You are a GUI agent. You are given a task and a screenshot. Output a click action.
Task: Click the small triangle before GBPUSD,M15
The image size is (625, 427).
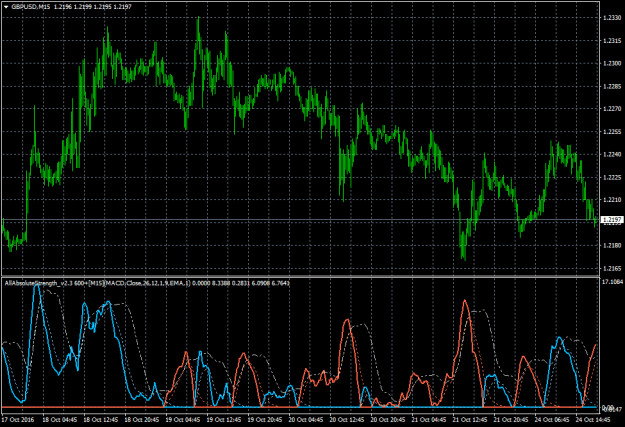[x=6, y=7]
